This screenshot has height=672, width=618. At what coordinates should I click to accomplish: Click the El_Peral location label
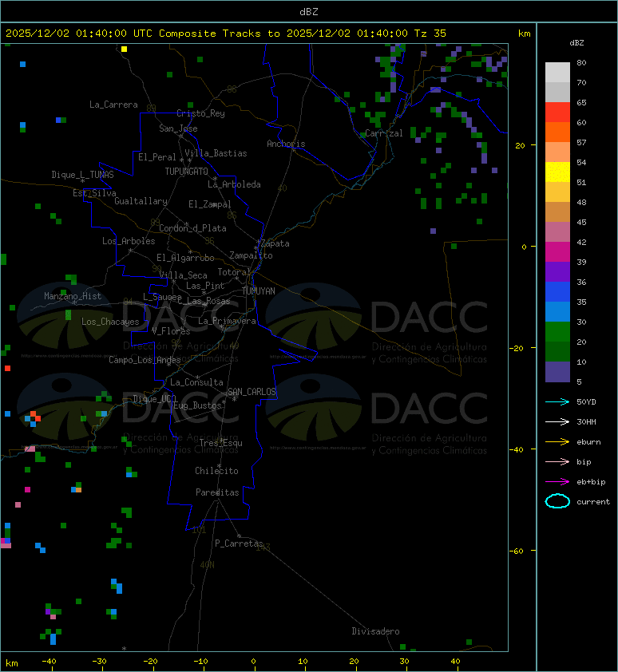(x=157, y=157)
